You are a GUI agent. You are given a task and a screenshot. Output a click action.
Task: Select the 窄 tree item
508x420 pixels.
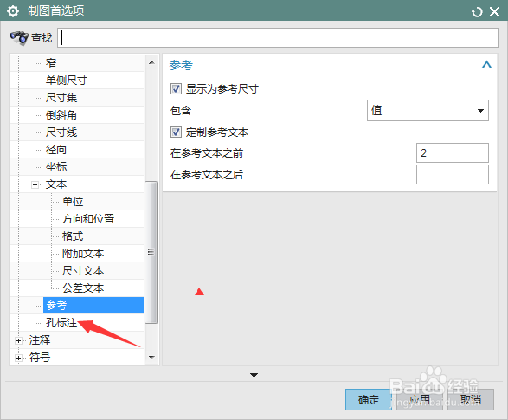point(51,63)
